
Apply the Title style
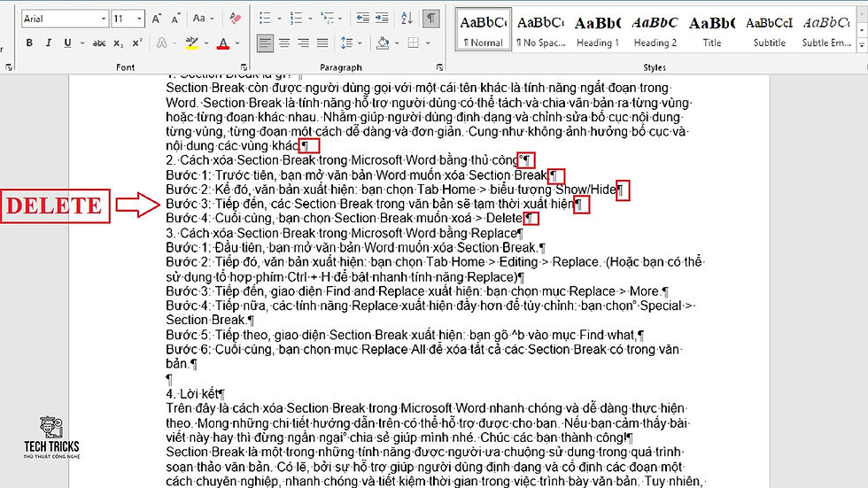point(712,30)
